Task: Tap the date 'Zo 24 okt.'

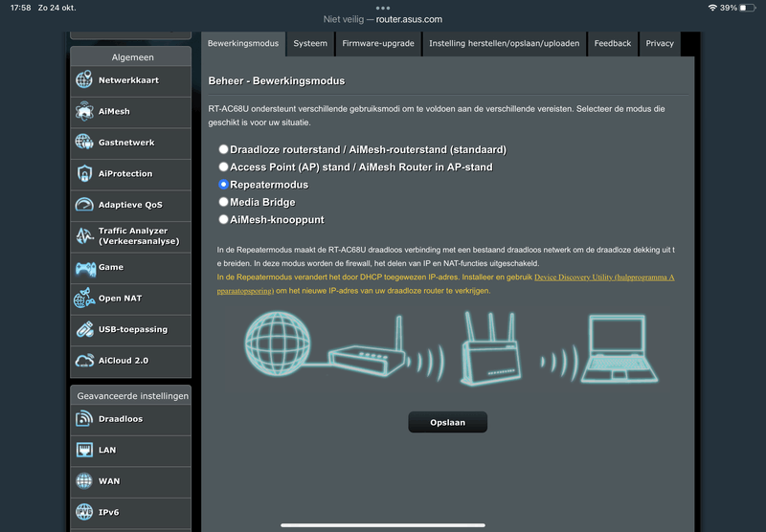Action: (57, 8)
